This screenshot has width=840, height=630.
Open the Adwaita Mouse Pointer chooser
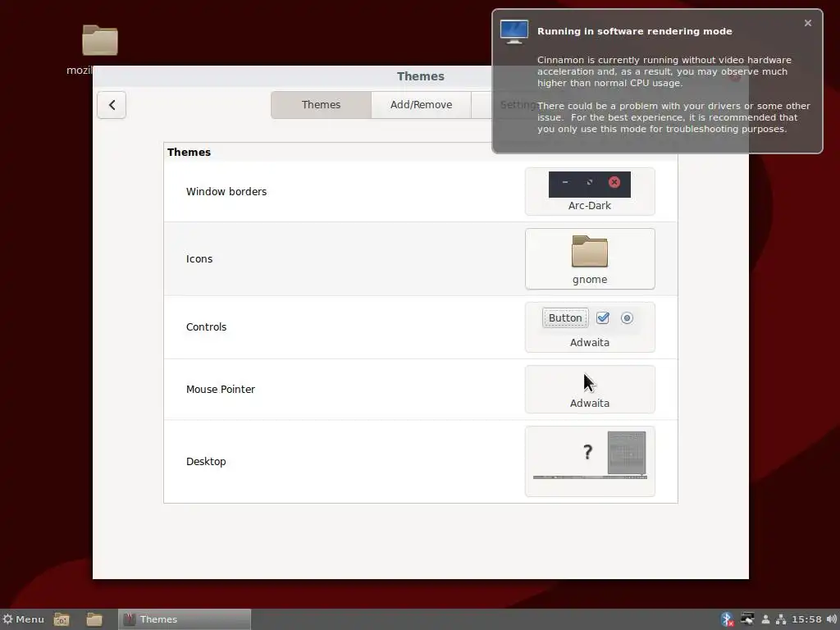590,390
